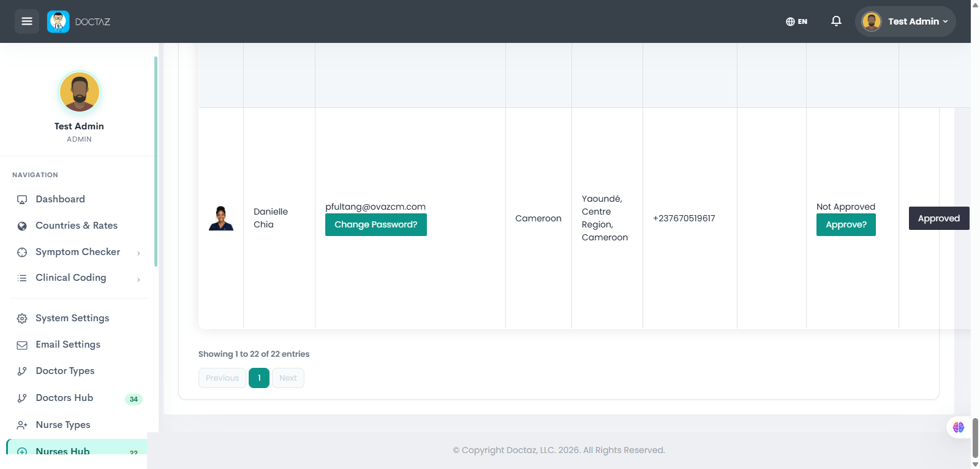Click the globe language icon

790,21
